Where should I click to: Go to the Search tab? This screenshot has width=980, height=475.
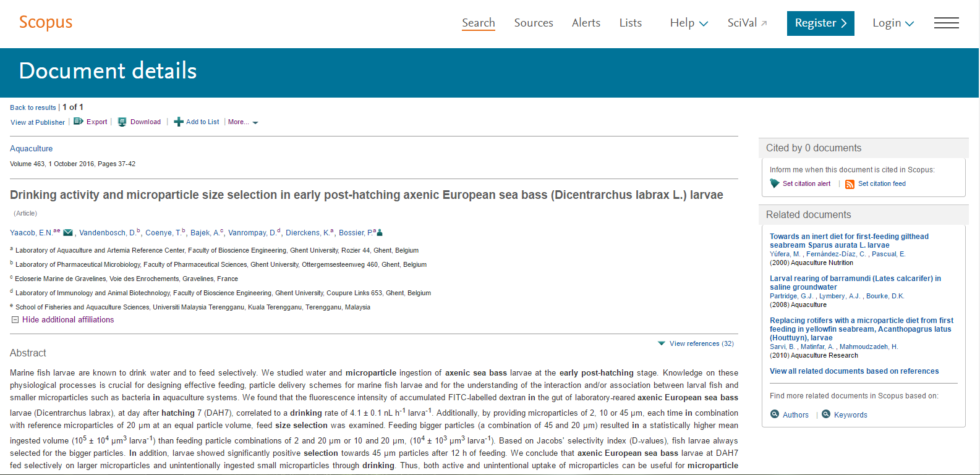(479, 23)
